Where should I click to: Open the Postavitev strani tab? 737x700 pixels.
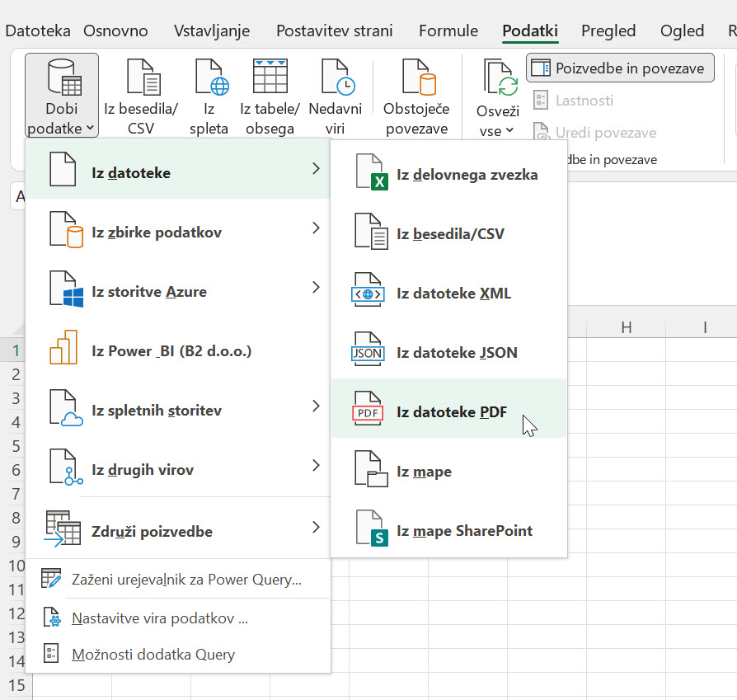pyautogui.click(x=334, y=31)
